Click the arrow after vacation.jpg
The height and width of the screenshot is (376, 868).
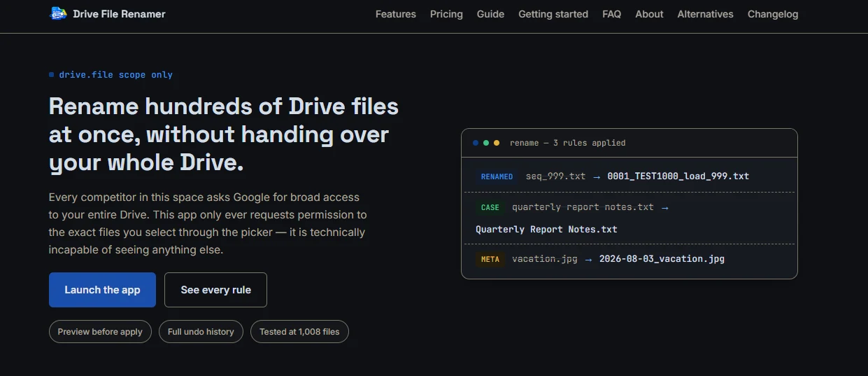point(589,259)
